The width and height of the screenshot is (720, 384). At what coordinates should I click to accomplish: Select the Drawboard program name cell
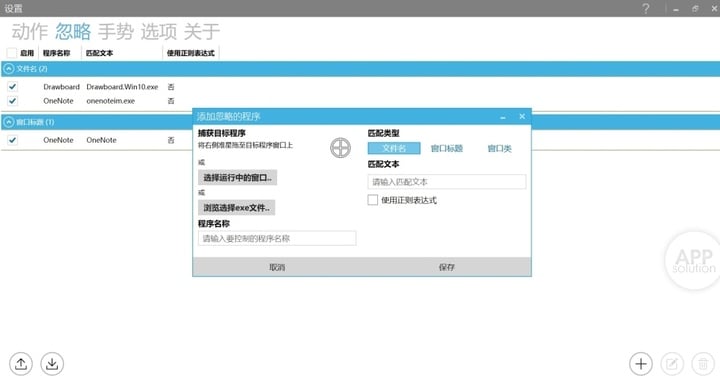pyautogui.click(x=62, y=87)
